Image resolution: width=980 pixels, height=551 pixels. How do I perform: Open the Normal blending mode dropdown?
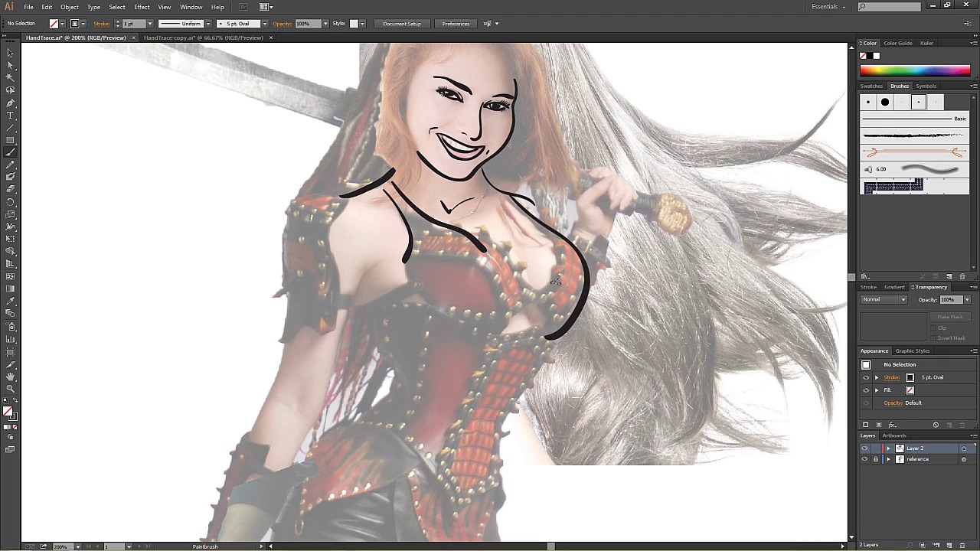point(884,300)
